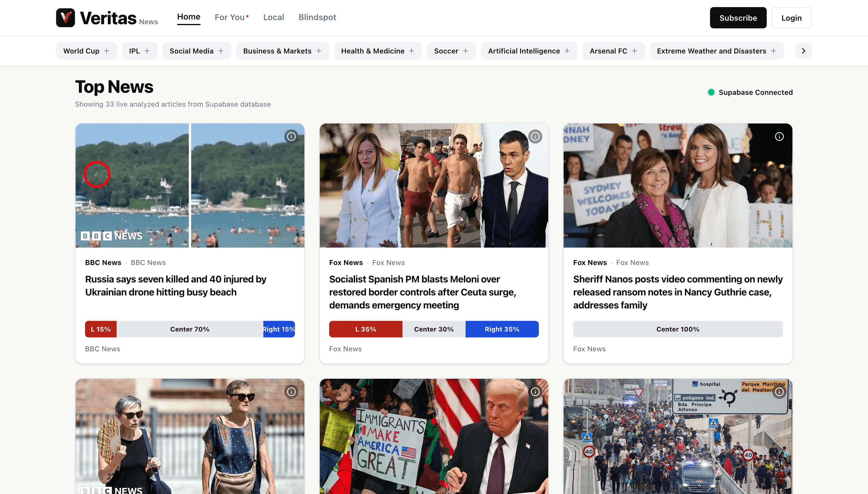Image resolution: width=868 pixels, height=494 pixels.
Task: Click bold Fox News source on Meloni card
Action: click(x=346, y=263)
